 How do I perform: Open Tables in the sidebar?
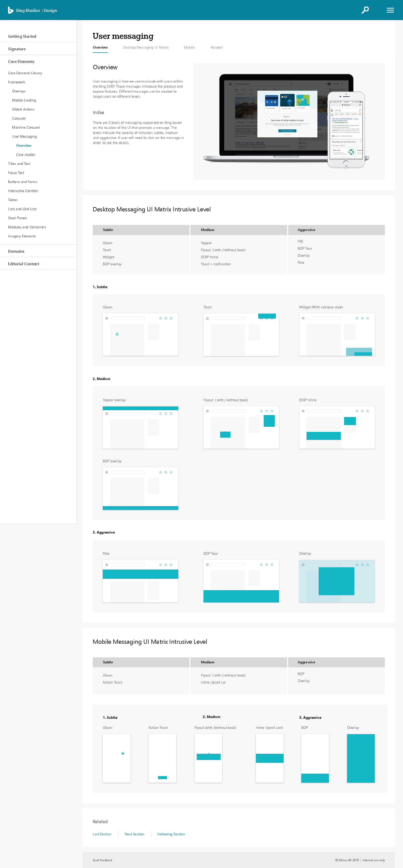(x=13, y=200)
